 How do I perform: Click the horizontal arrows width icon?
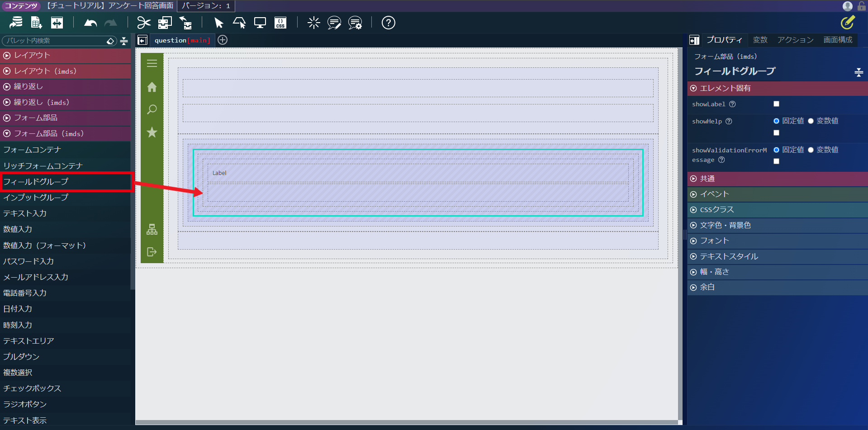tap(57, 23)
